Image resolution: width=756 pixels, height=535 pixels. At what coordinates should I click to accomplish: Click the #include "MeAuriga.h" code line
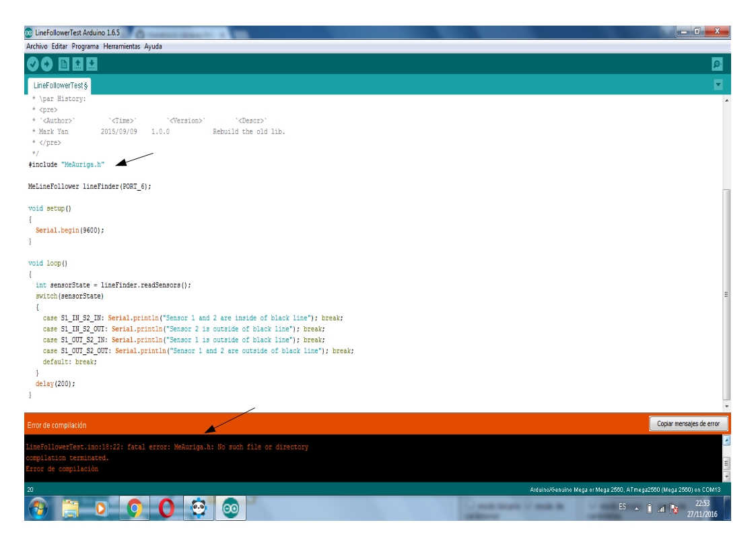[x=66, y=164]
